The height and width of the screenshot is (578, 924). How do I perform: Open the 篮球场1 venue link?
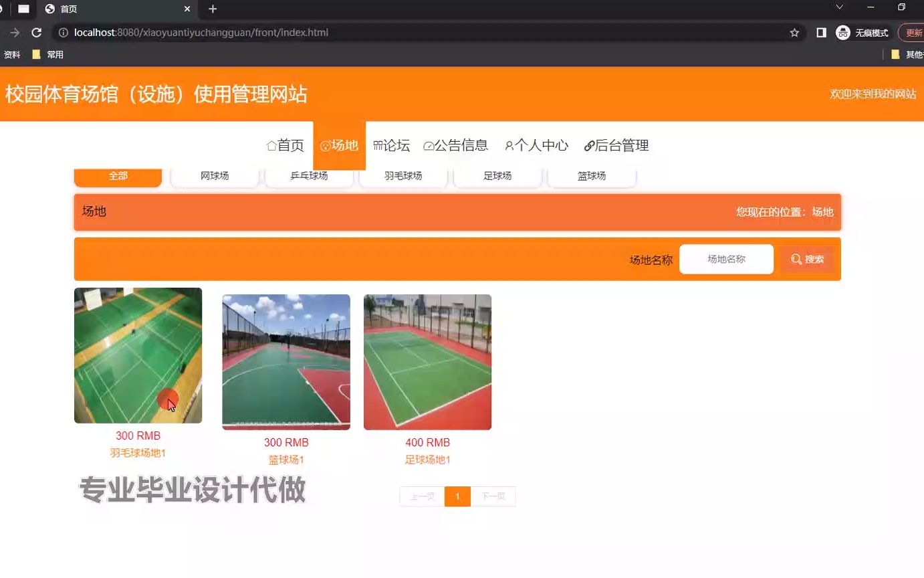point(286,460)
